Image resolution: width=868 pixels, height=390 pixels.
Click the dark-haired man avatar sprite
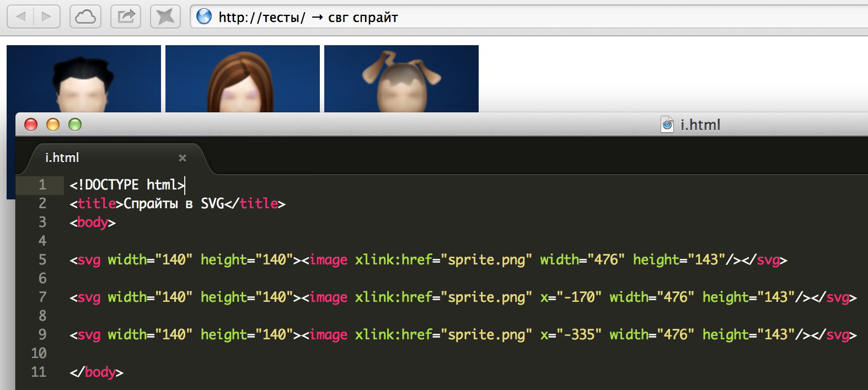pyautogui.click(x=84, y=79)
